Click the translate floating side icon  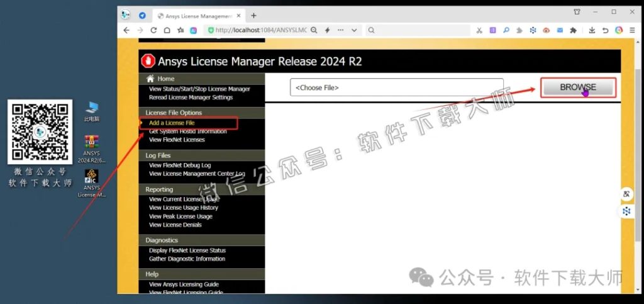[x=626, y=194]
